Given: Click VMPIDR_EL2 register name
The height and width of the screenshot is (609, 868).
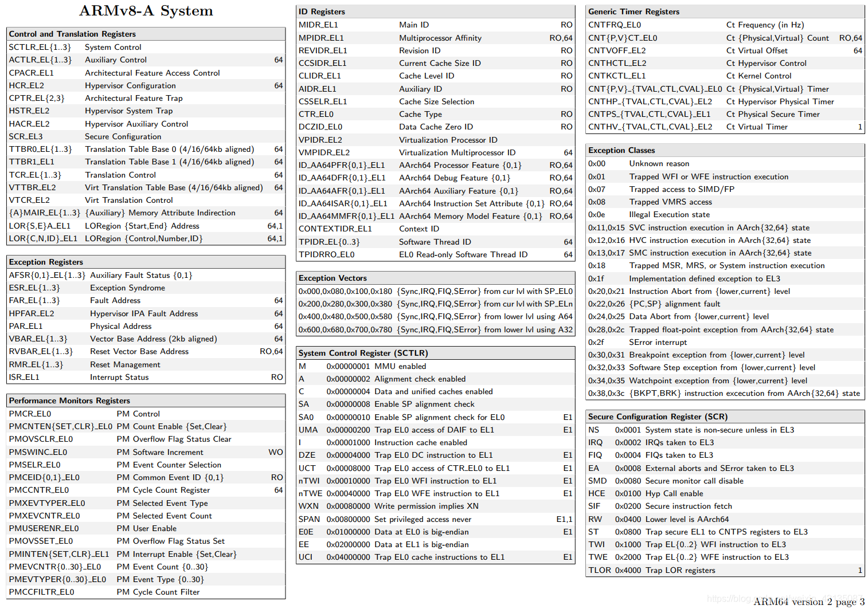Looking at the screenshot, I should click(324, 152).
